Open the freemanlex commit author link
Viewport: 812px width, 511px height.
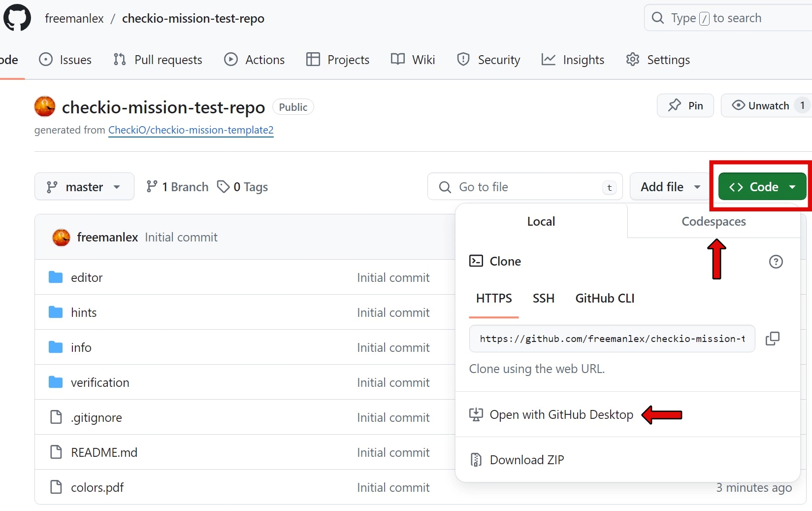(x=107, y=237)
